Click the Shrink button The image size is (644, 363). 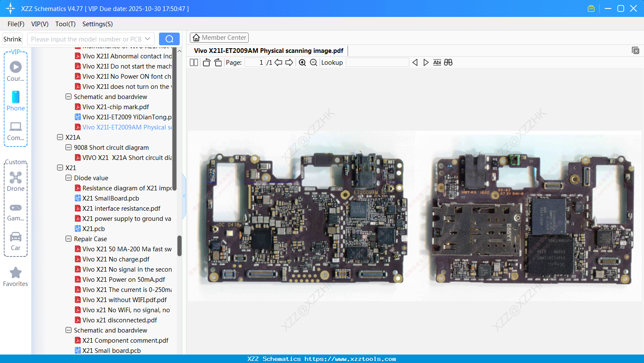[x=12, y=38]
